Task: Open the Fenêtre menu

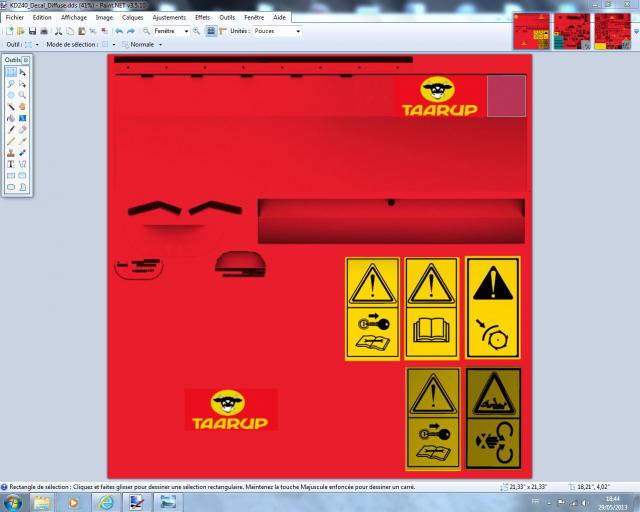Action: 254,18
